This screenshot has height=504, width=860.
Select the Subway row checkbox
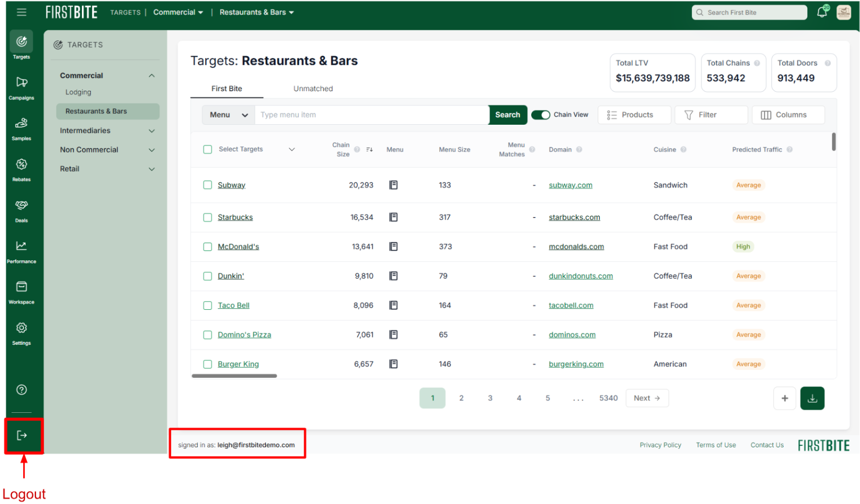[208, 185]
